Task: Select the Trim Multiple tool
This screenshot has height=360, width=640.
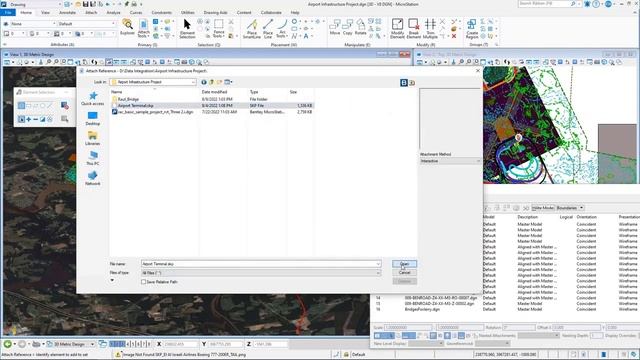Action: tap(430, 29)
